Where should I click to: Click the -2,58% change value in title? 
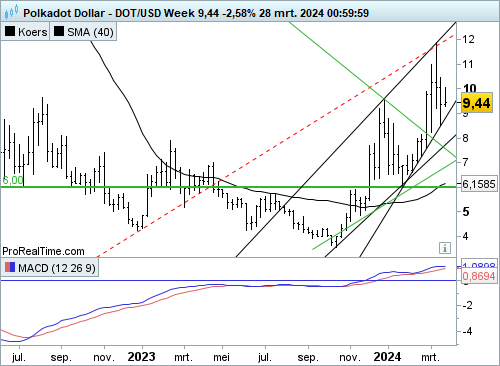pos(238,13)
